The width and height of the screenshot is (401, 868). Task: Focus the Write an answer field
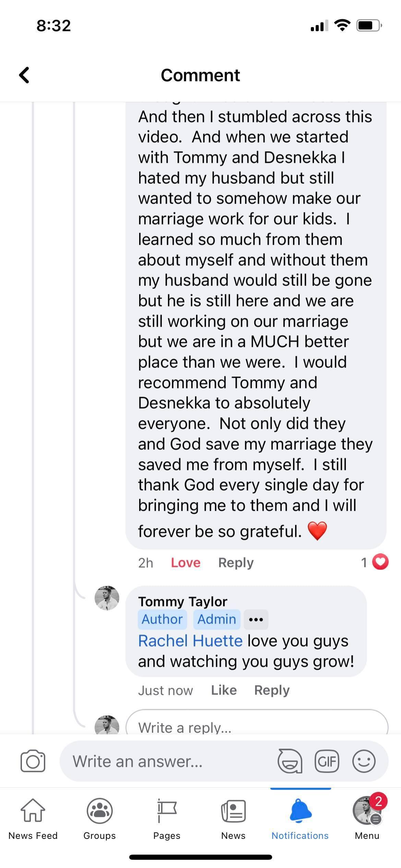pos(168,761)
